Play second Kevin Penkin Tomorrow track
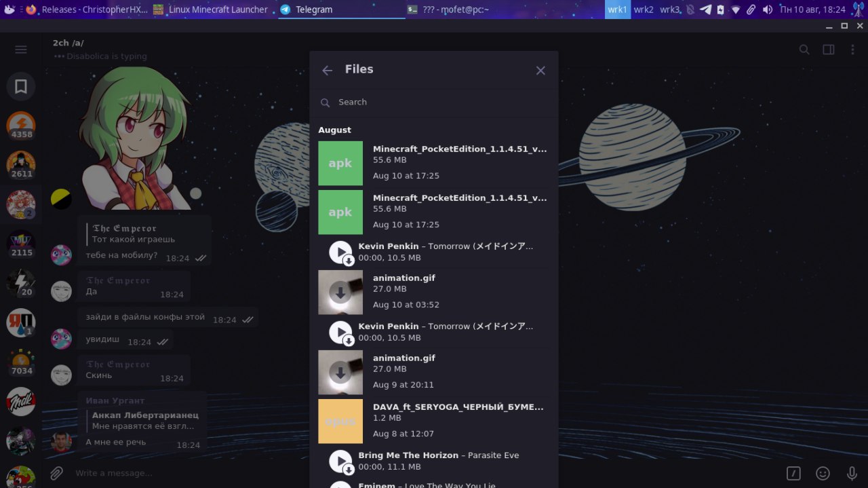The width and height of the screenshot is (868, 488). click(340, 333)
